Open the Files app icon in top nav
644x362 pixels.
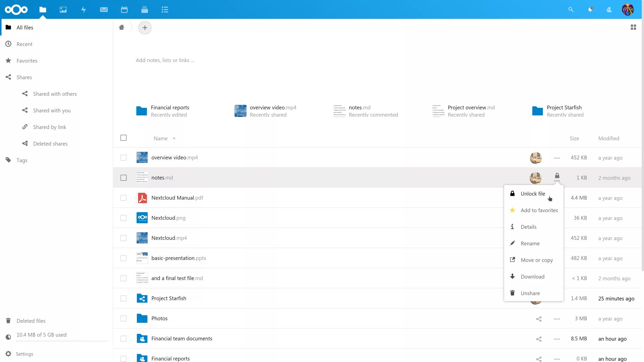tap(43, 9)
